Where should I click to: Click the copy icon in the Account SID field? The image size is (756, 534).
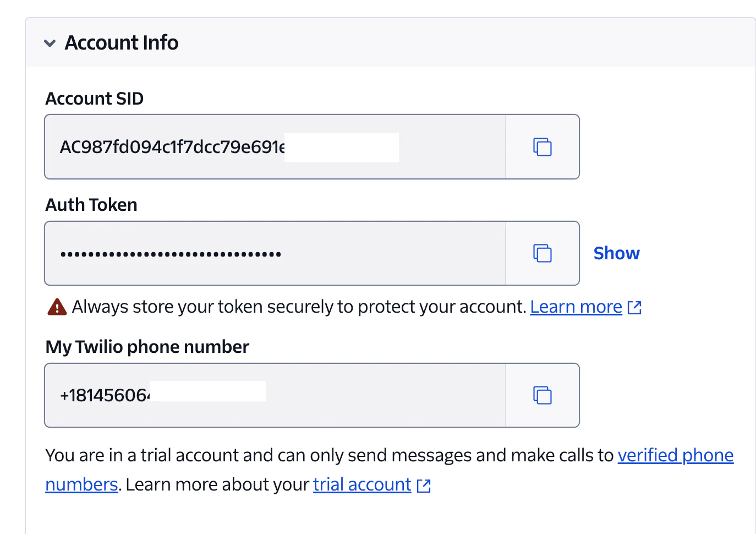[543, 146]
